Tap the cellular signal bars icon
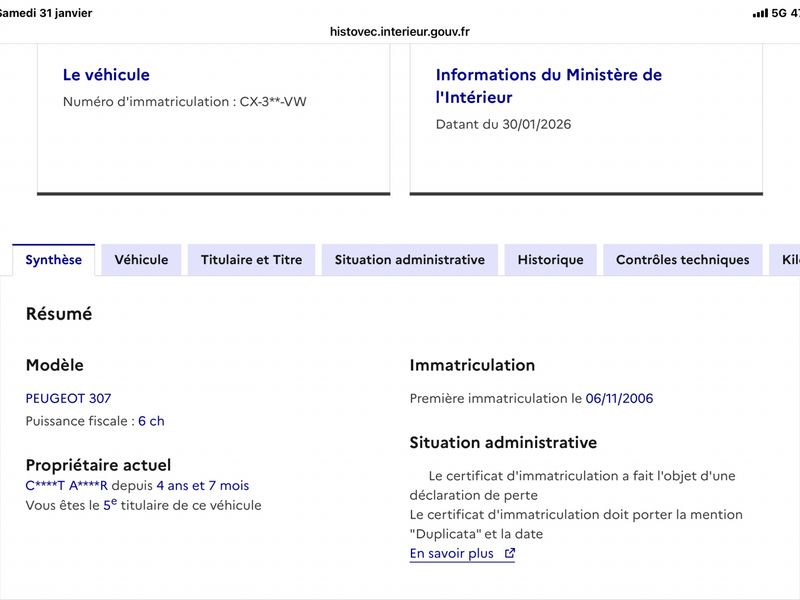Viewport: 800px width, 600px height. pos(759,13)
